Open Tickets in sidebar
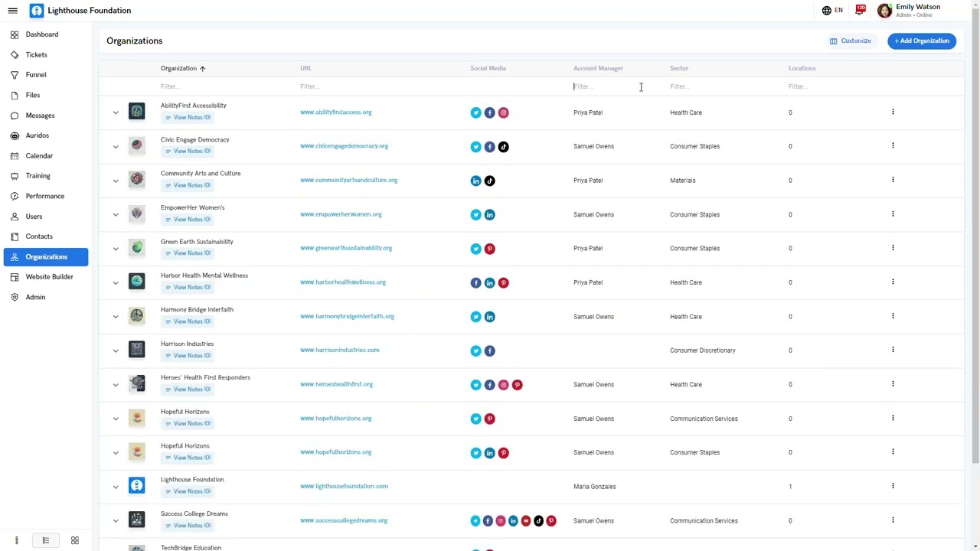 46,55
